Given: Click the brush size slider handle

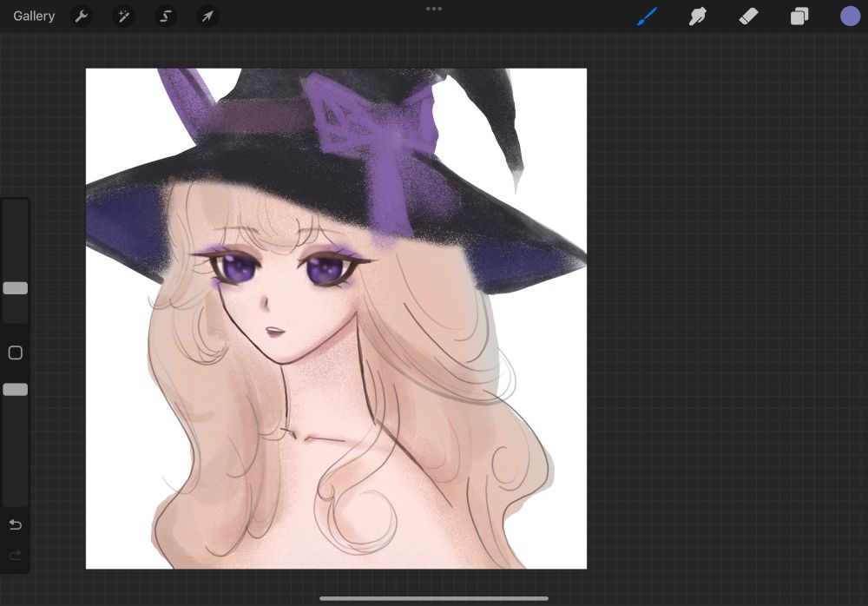Looking at the screenshot, I should [16, 288].
